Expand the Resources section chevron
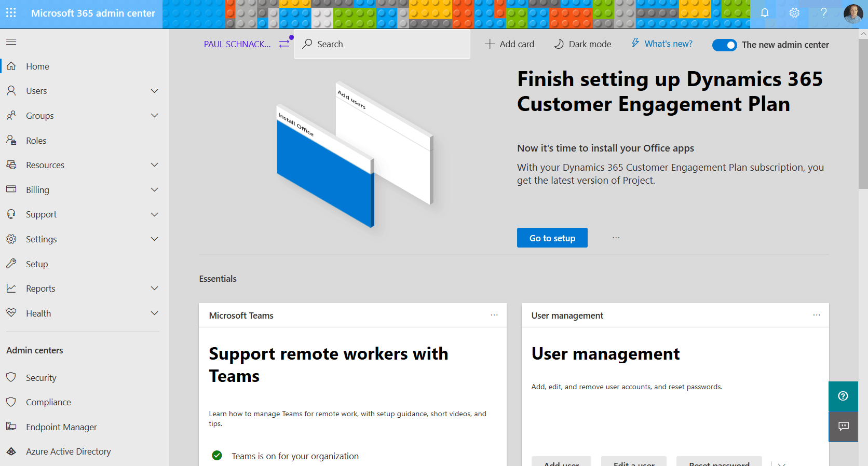 (154, 165)
